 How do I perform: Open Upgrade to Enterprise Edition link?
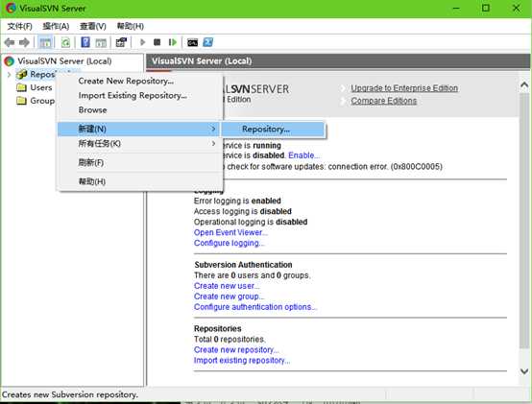404,88
